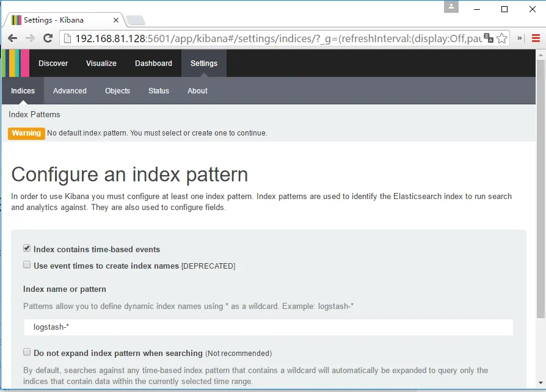Viewport: 546px width, 392px height.
Task: Click the orange Warning badge
Action: click(26, 133)
